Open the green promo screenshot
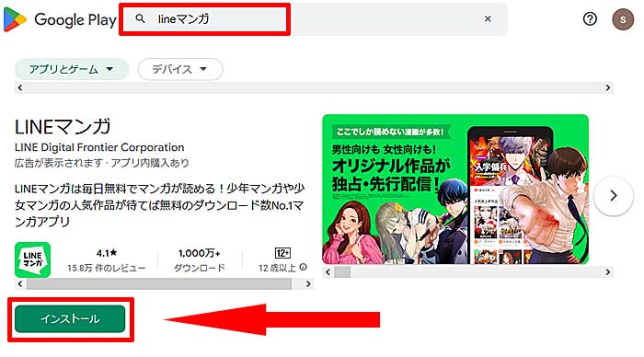 pyautogui.click(x=455, y=190)
